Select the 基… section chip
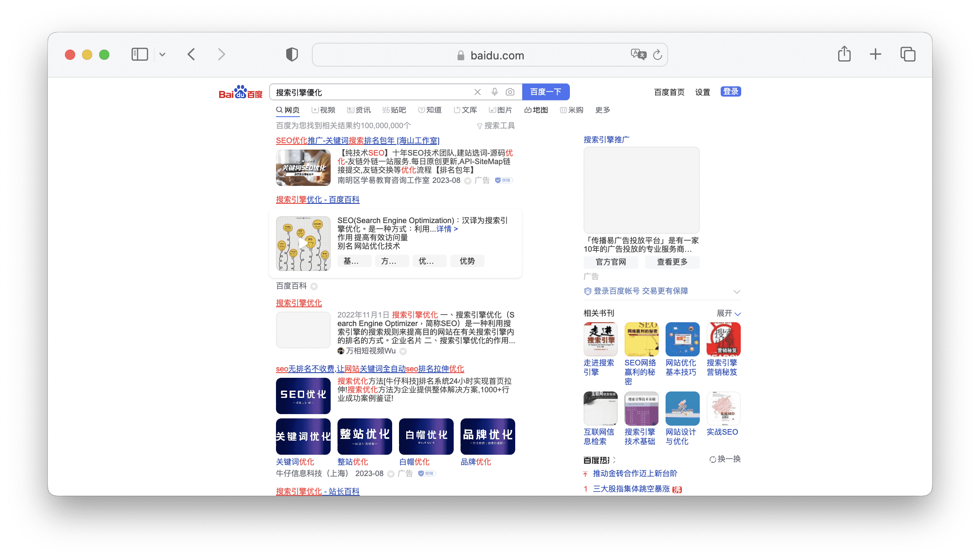Screen dimensions: 980x559 (354, 261)
